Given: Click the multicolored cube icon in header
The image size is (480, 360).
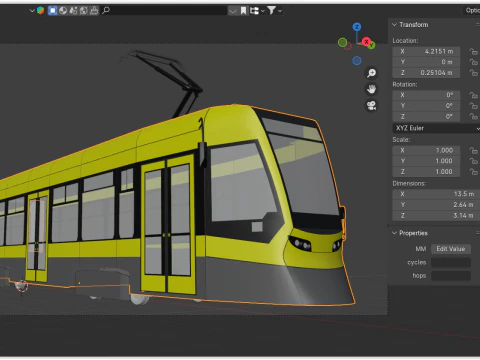Looking at the screenshot, I should pyautogui.click(x=41, y=10).
